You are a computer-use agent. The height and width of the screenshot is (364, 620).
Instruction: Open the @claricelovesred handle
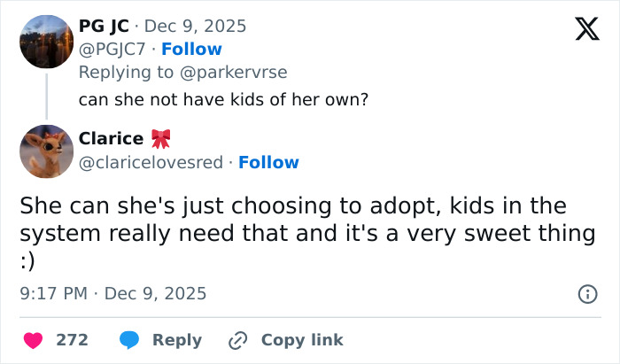tap(150, 162)
